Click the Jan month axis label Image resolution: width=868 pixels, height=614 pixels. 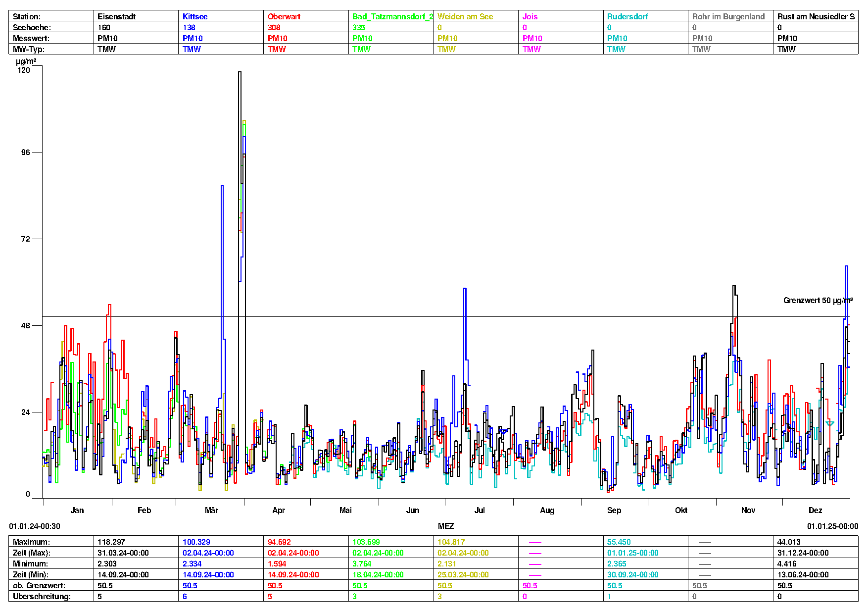[x=77, y=510]
